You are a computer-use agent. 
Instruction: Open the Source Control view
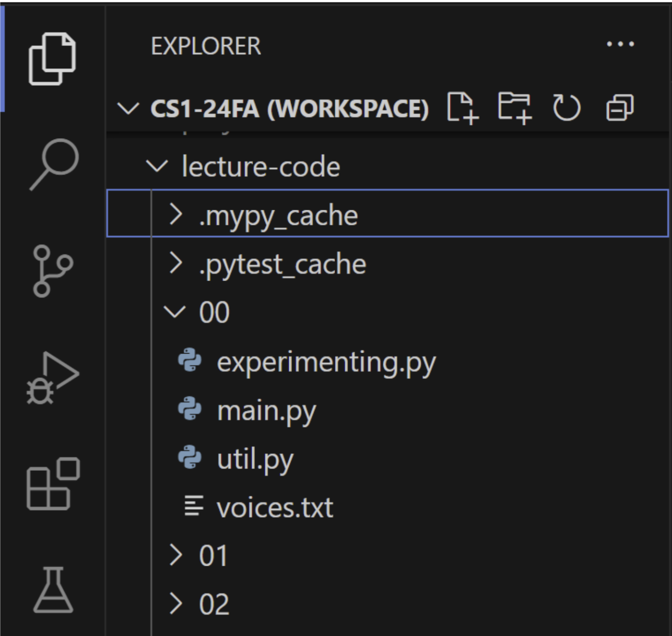pyautogui.click(x=52, y=271)
